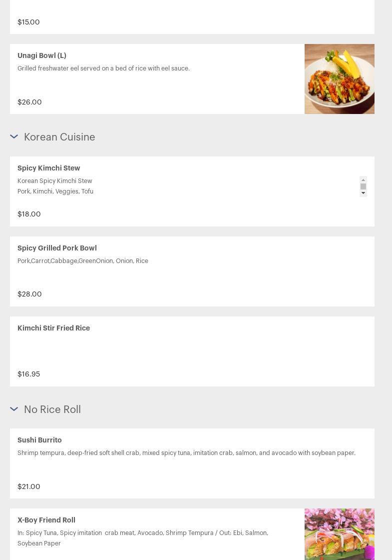The image size is (392, 560).
Task: Collapse the No Rice Roll section chevron
Action: 14,409
